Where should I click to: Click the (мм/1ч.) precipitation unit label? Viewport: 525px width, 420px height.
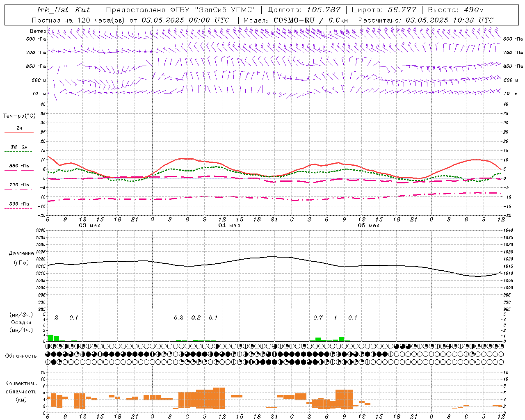pos(21,330)
